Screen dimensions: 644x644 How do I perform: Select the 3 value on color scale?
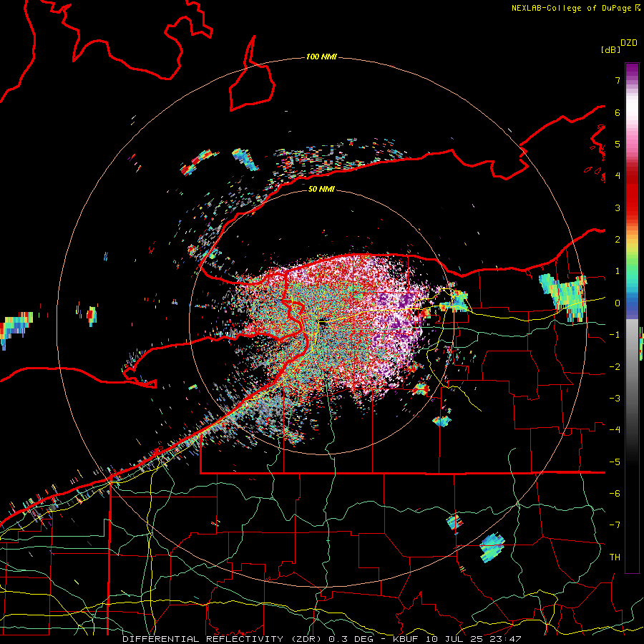[618, 208]
